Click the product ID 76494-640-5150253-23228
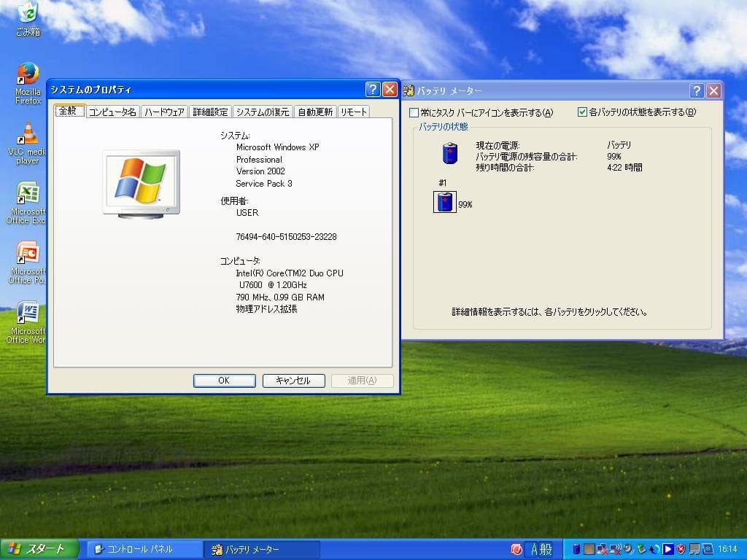 [x=286, y=237]
